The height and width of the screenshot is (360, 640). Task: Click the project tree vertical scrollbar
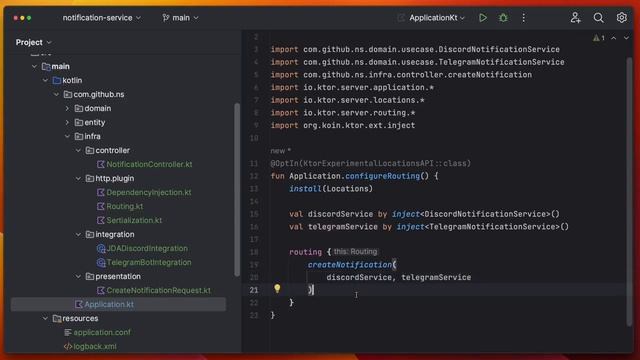pos(237,190)
